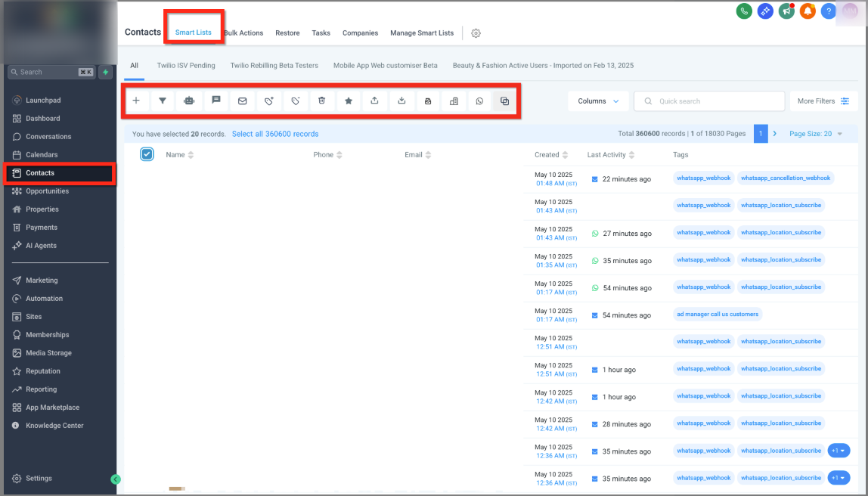Select the AI robot automation icon
868x496 pixels.
pyautogui.click(x=189, y=101)
